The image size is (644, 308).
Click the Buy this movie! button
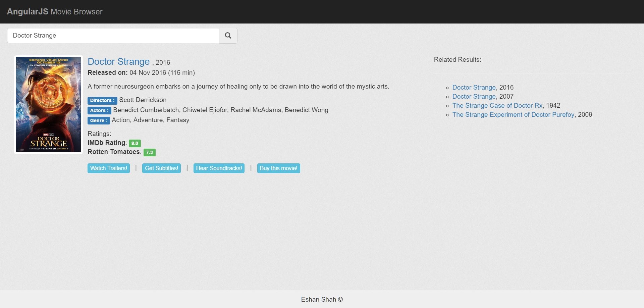click(278, 168)
